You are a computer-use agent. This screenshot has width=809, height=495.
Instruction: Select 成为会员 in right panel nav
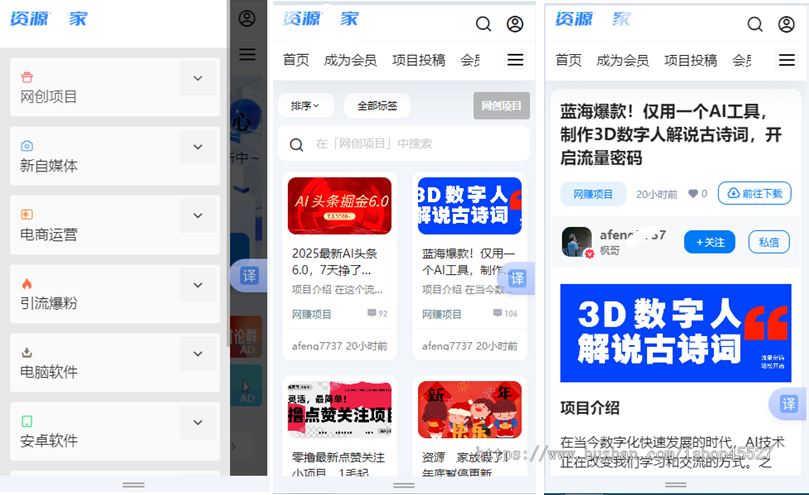622,60
